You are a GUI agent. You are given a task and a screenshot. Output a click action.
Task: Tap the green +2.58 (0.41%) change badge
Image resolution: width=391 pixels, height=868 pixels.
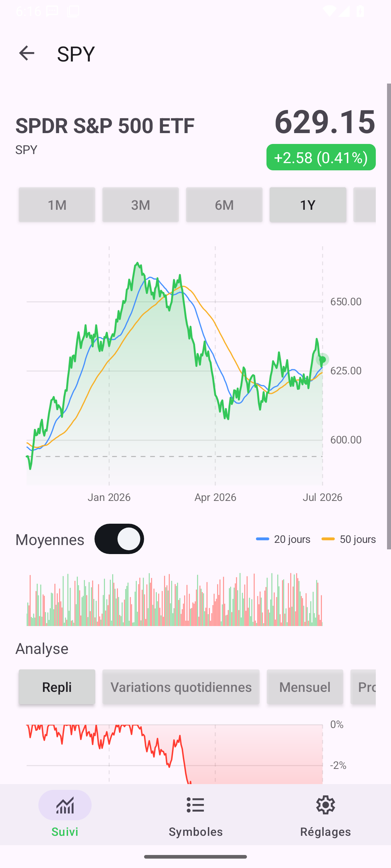[x=321, y=157]
